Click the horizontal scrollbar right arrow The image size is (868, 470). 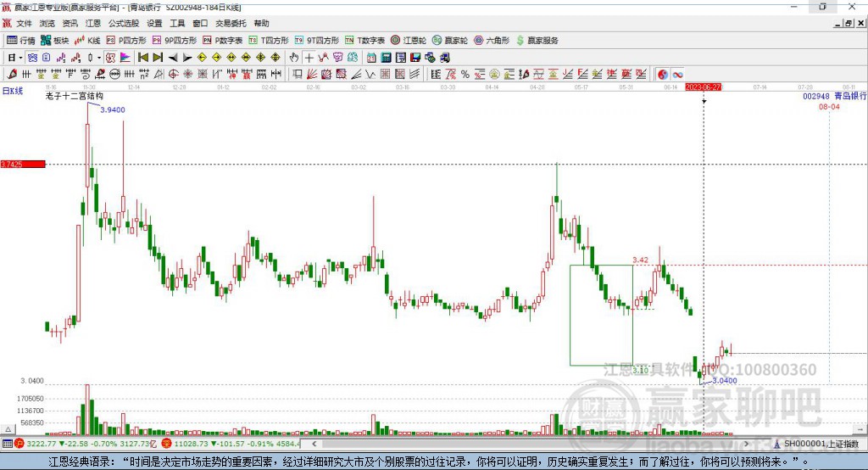click(x=746, y=444)
